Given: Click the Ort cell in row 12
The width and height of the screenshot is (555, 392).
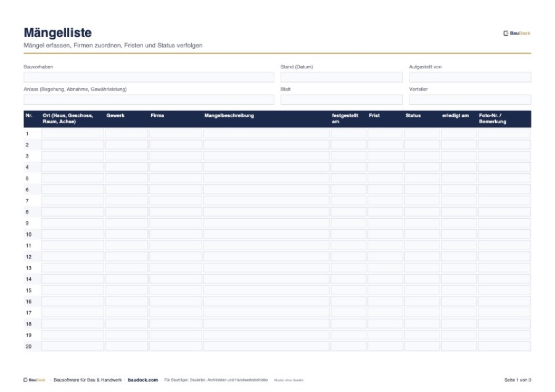Looking at the screenshot, I should [73, 257].
